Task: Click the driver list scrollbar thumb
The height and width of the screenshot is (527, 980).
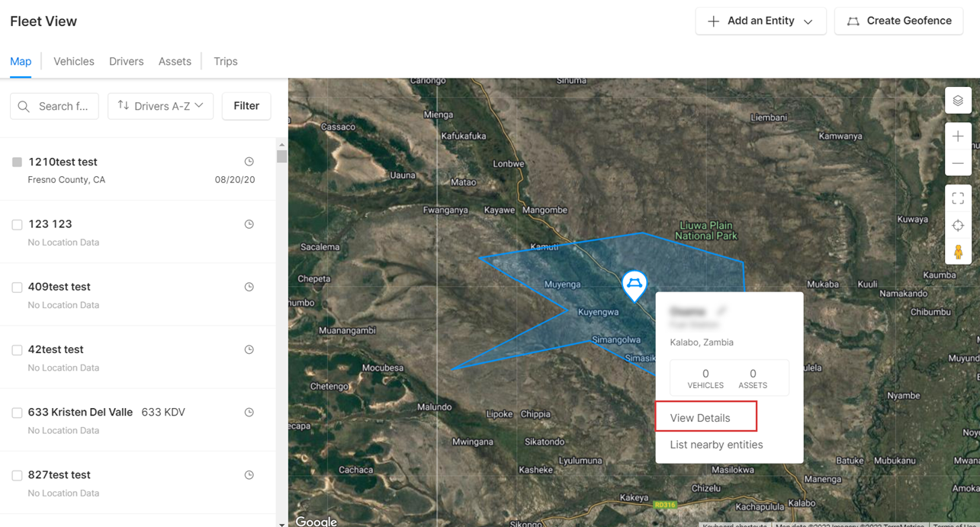Action: tap(282, 156)
